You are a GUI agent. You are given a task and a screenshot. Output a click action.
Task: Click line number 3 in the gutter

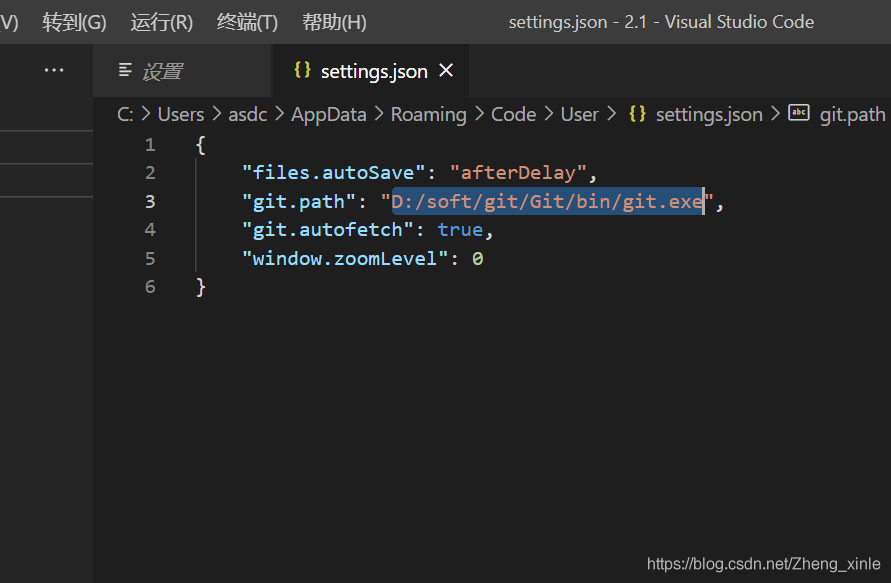click(x=150, y=201)
